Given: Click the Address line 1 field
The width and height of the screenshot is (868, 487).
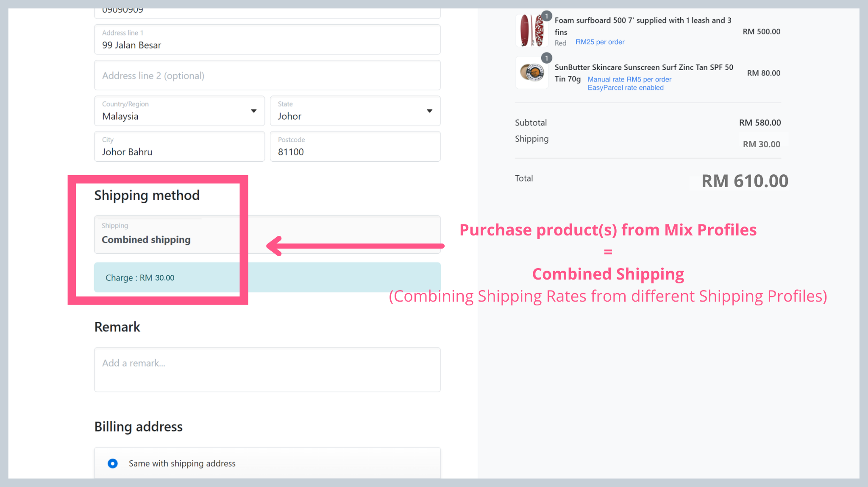Looking at the screenshot, I should pyautogui.click(x=267, y=39).
